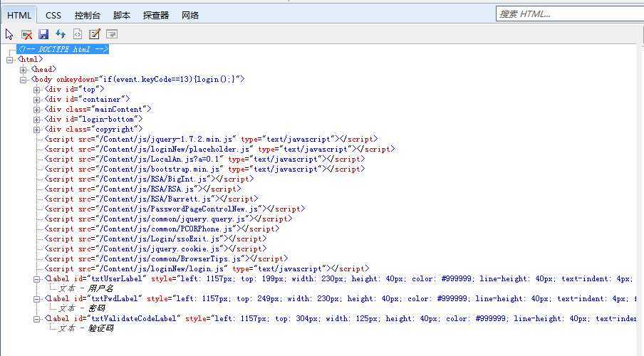The height and width of the screenshot is (356, 644).
Task: Select the DOCTYPE html comment row
Action: click(63, 49)
